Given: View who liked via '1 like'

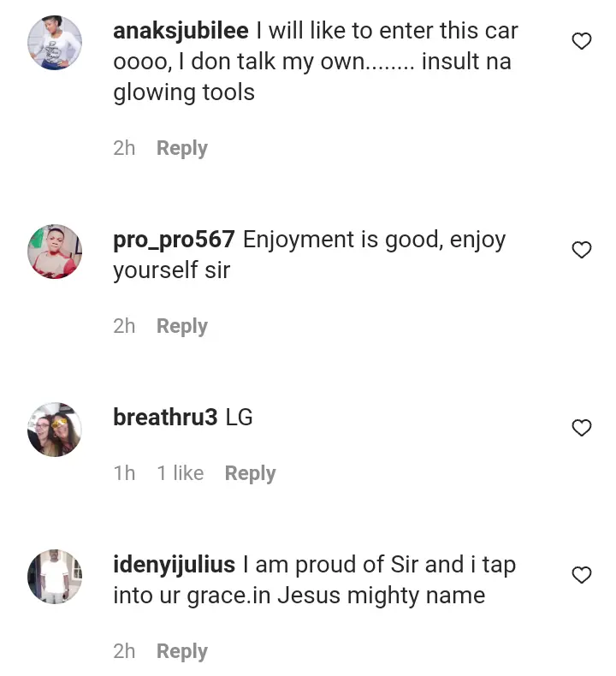Looking at the screenshot, I should 181,473.
